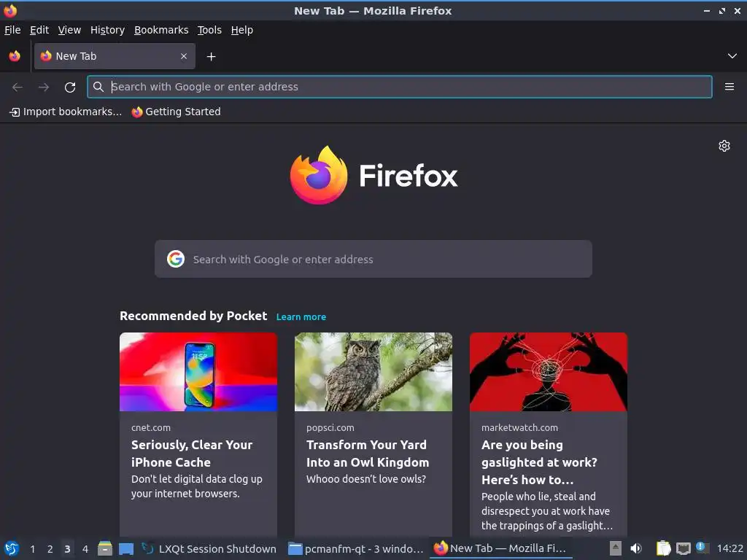
Task: Open the View menu
Action: coord(69,30)
